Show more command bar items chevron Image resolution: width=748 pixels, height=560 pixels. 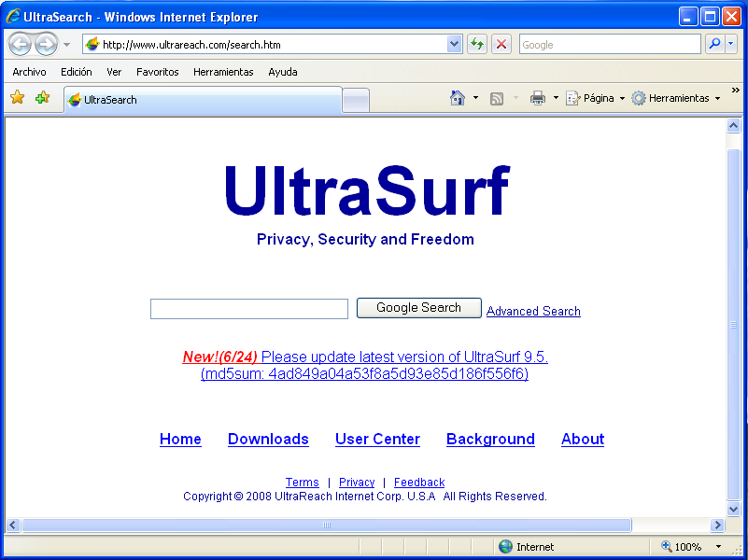[736, 91]
